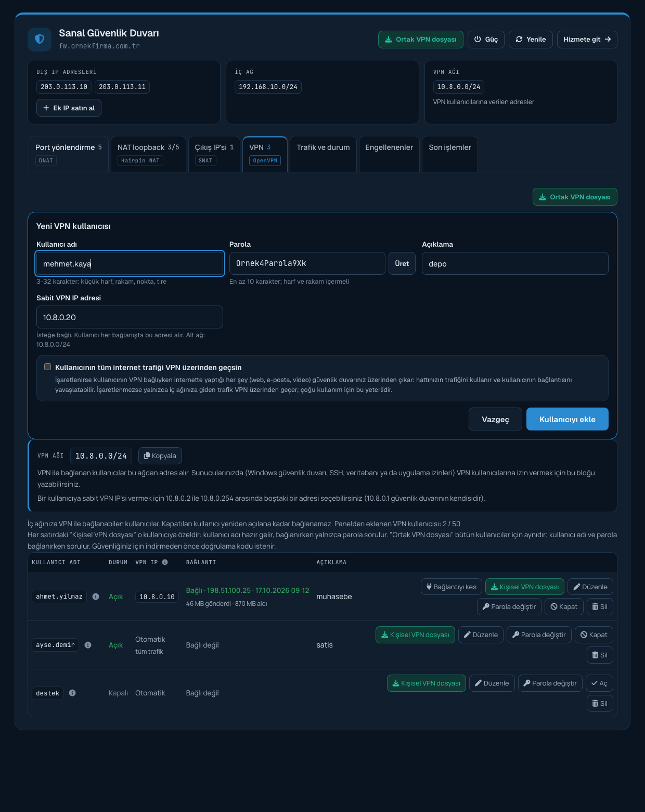Open Trafik ve durum tab
Viewport: 645px width, 812px height.
[323, 154]
